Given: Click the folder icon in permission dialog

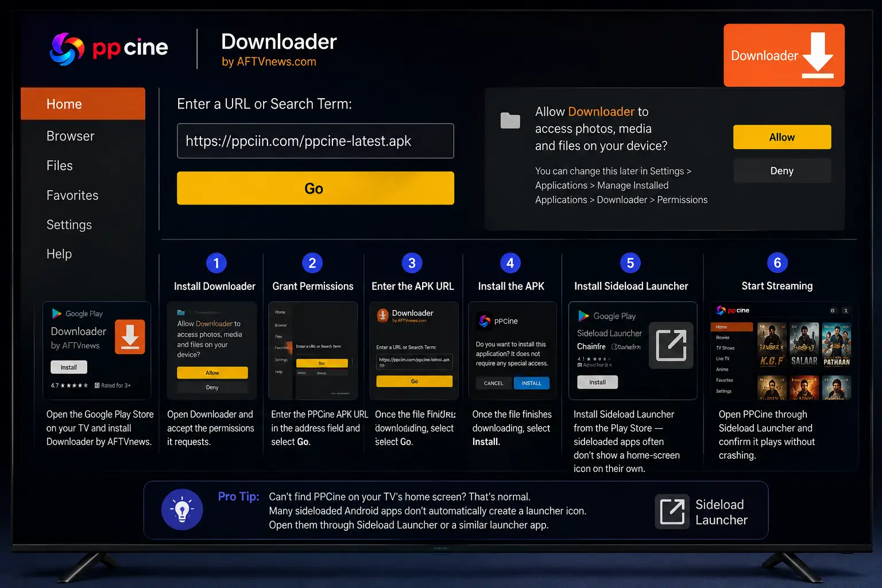Looking at the screenshot, I should [510, 120].
